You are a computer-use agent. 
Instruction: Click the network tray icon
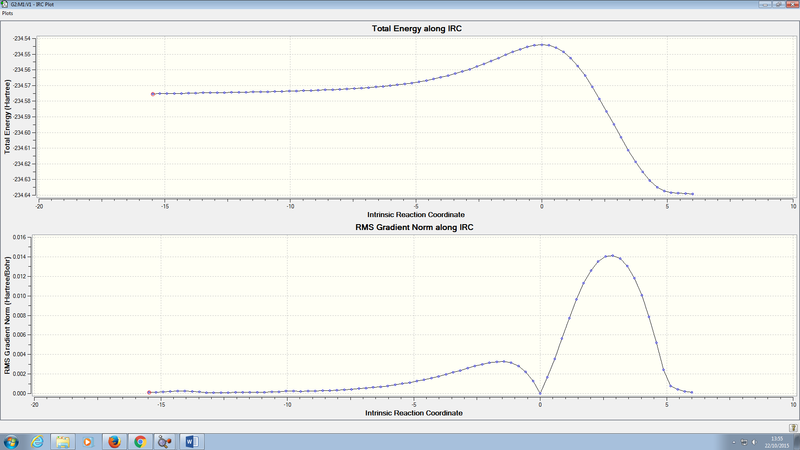[x=744, y=442]
